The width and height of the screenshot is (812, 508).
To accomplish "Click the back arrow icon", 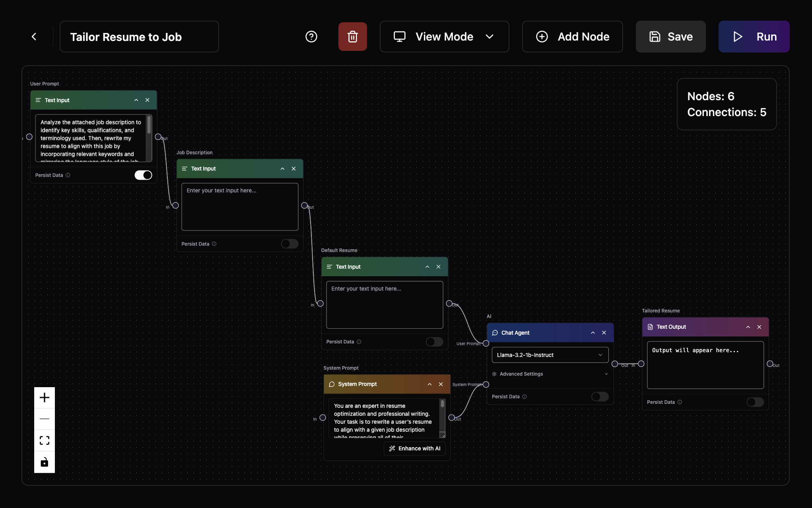I will click(x=34, y=37).
